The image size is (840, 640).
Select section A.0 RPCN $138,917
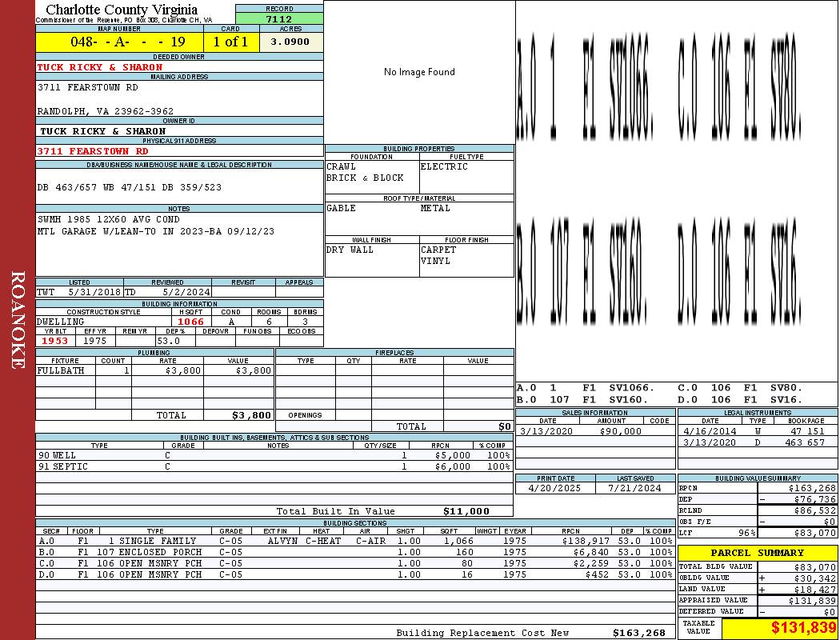click(585, 542)
